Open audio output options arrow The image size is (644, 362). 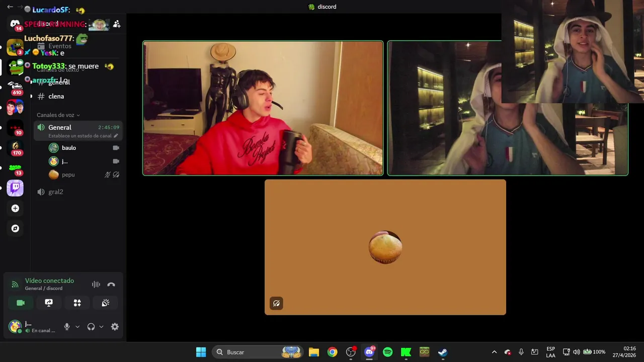tap(101, 327)
